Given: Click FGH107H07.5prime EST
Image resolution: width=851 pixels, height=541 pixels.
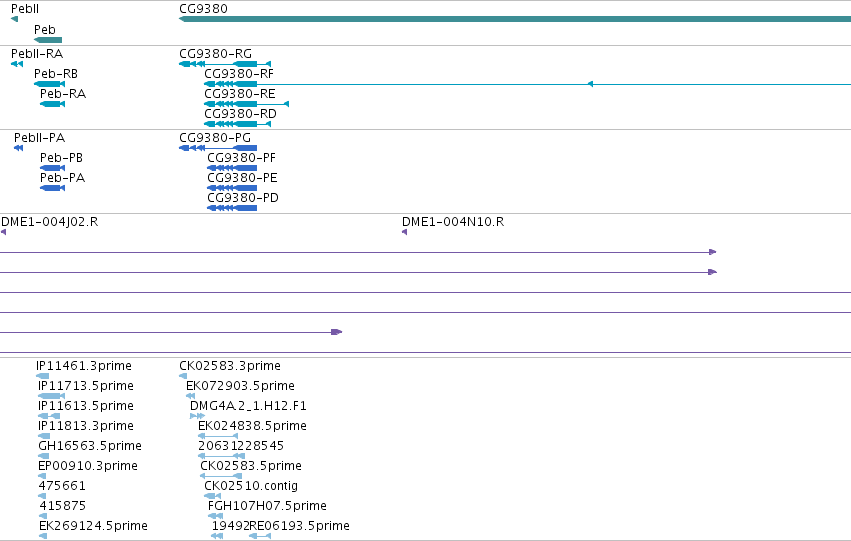Looking at the screenshot, I should point(268,506).
